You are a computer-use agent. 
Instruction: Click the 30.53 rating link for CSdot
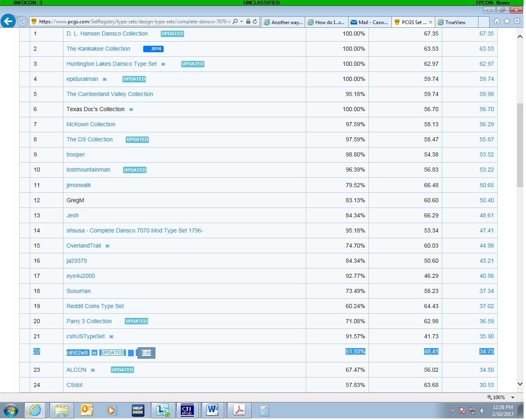point(487,385)
